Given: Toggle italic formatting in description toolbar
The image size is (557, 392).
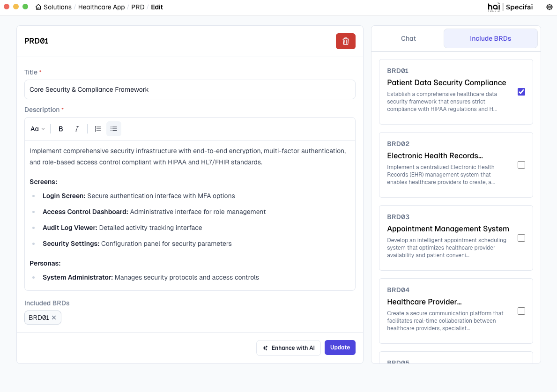Looking at the screenshot, I should pyautogui.click(x=77, y=129).
